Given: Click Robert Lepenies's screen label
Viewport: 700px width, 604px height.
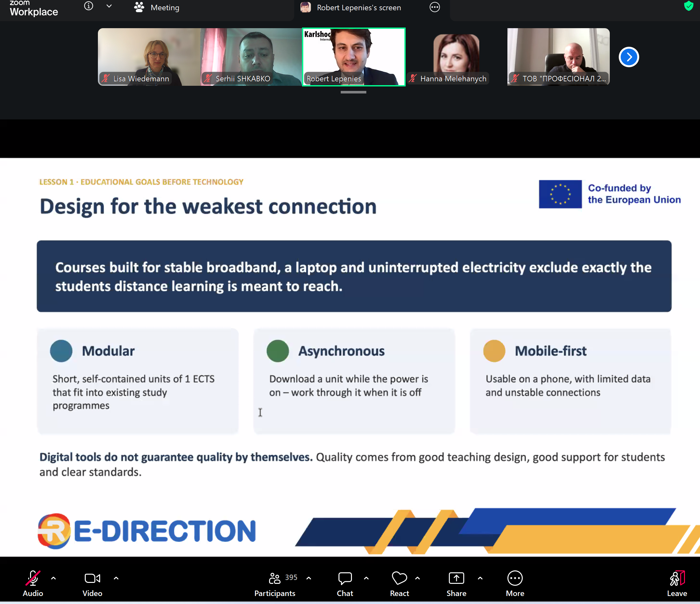Looking at the screenshot, I should pos(359,7).
